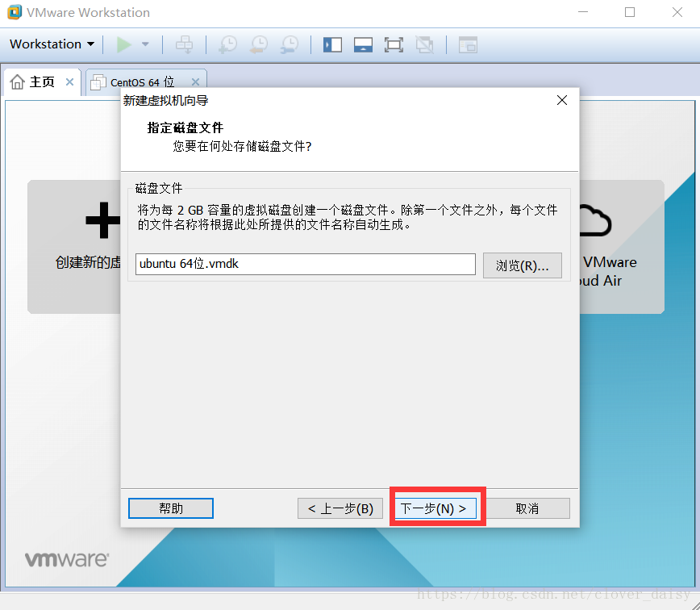This screenshot has height=610, width=700.
Task: Click the VMware Cloud Air cloud icon
Action: tap(595, 220)
